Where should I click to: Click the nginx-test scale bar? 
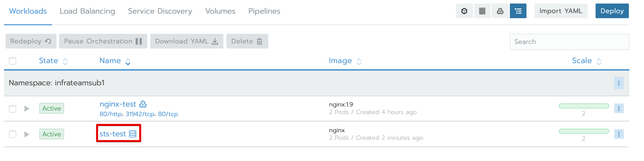point(583,106)
